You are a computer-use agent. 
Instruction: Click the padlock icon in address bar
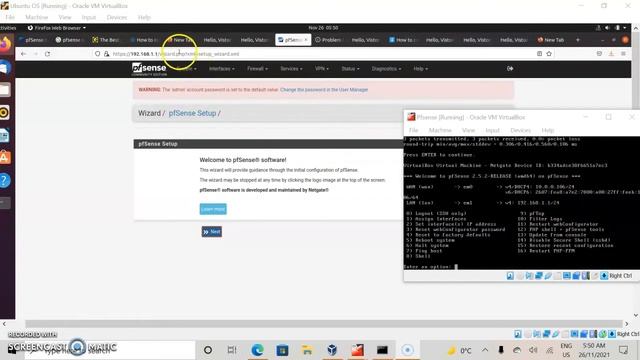[107, 54]
